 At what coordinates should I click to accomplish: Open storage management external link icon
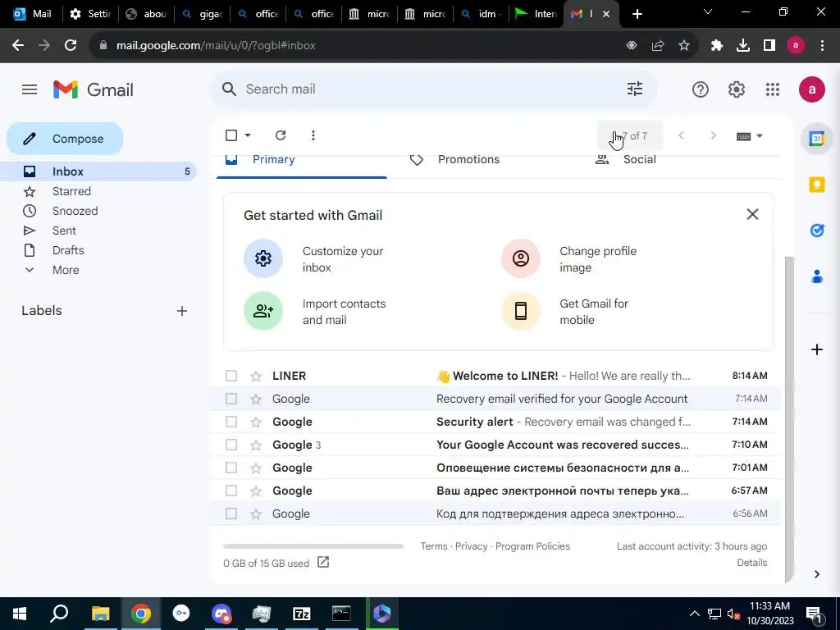pos(323,563)
